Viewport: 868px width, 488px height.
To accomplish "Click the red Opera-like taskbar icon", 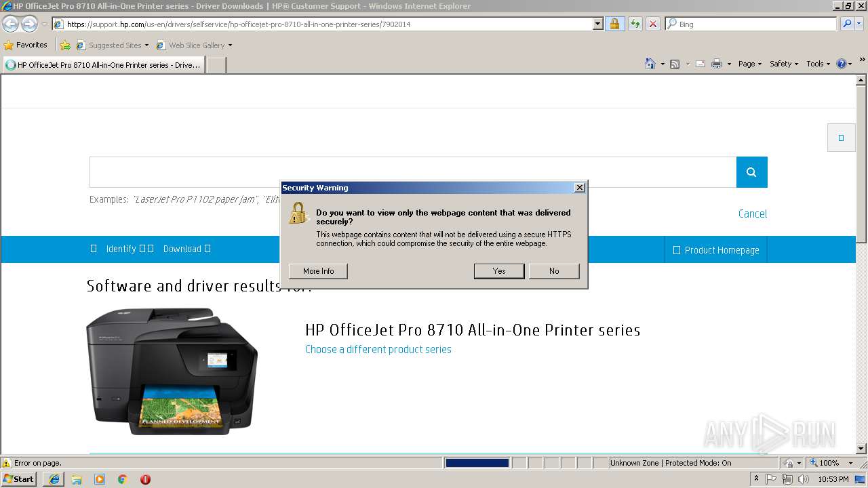I will tap(145, 479).
